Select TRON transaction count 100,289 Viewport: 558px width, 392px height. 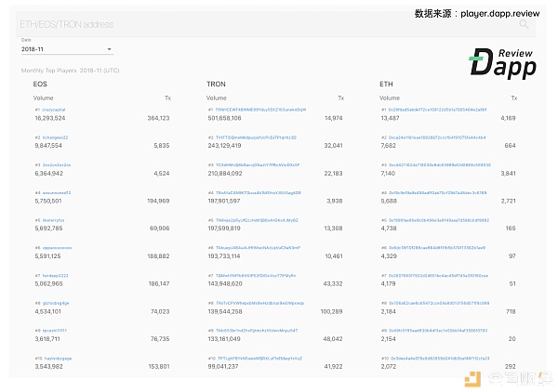331,311
